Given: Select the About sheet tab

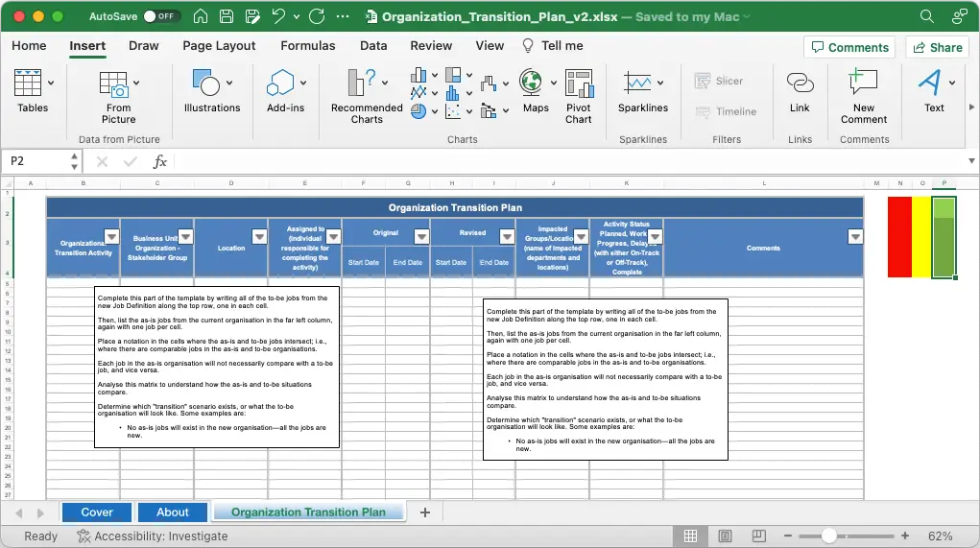Looking at the screenshot, I should coord(173,512).
